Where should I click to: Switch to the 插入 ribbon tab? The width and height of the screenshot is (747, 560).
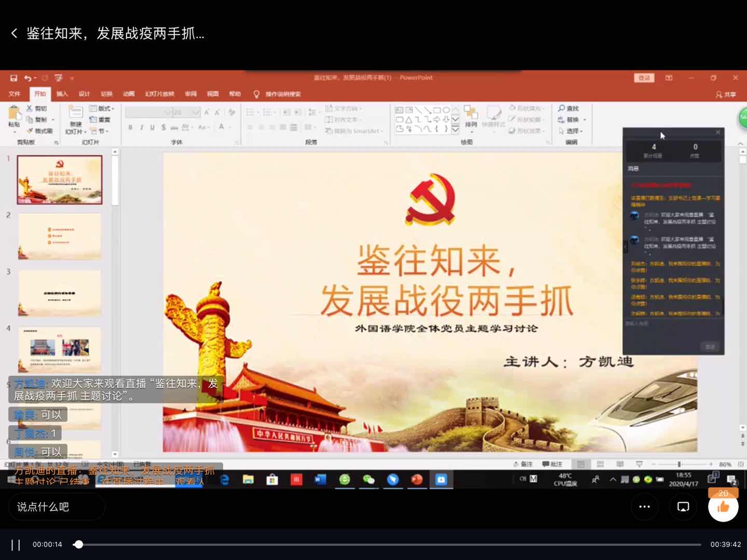pyautogui.click(x=62, y=94)
